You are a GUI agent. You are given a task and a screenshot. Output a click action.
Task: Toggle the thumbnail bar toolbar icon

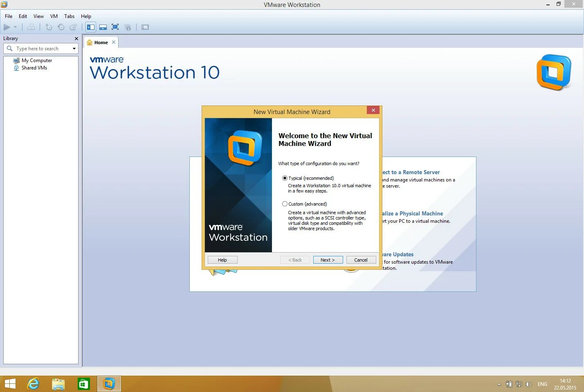point(103,27)
